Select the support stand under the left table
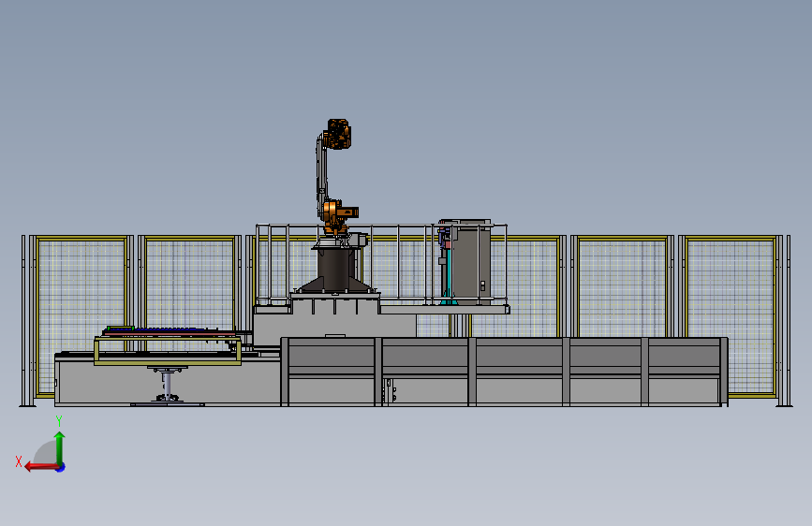Viewport: 812px width, 526px height. click(x=167, y=385)
